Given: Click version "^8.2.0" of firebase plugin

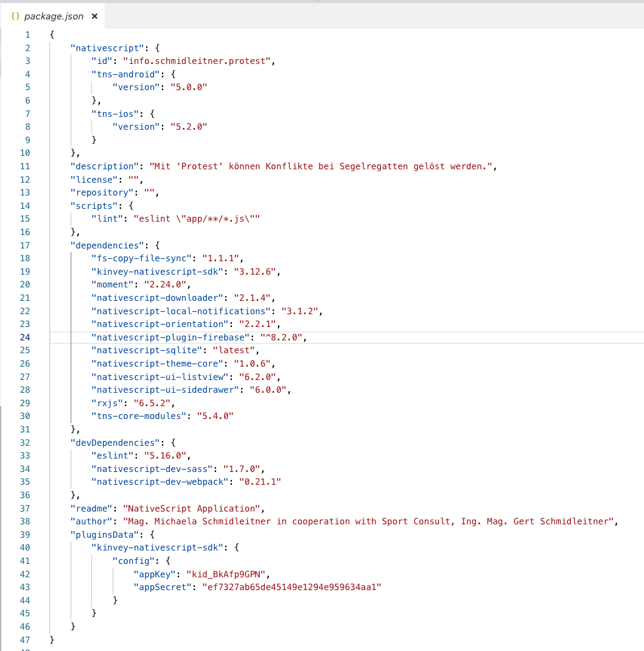Looking at the screenshot, I should pos(281,337).
